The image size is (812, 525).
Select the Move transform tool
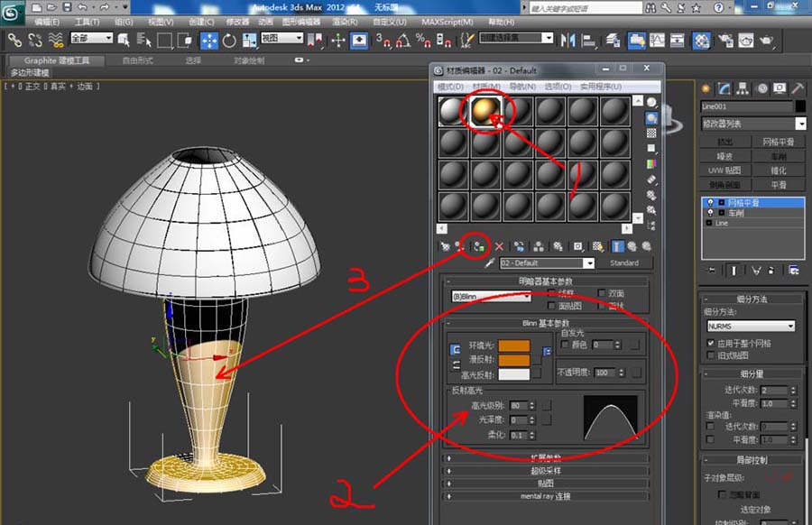click(x=208, y=41)
